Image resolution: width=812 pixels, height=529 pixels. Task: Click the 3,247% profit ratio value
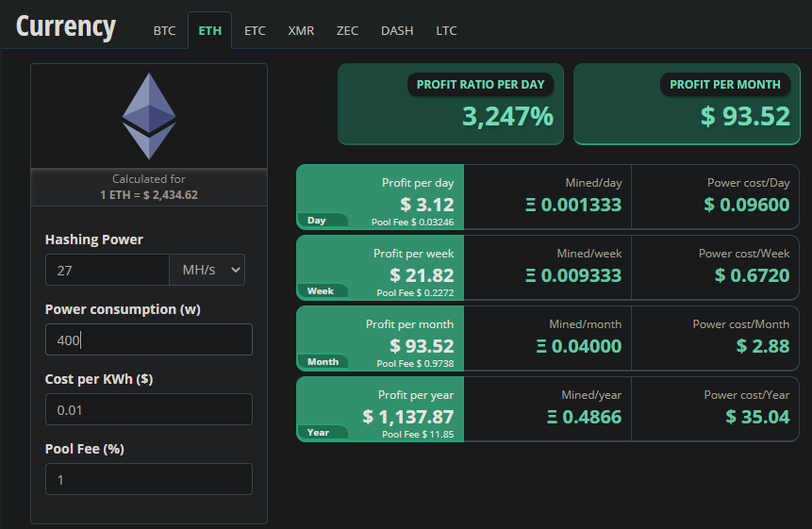[x=507, y=117]
